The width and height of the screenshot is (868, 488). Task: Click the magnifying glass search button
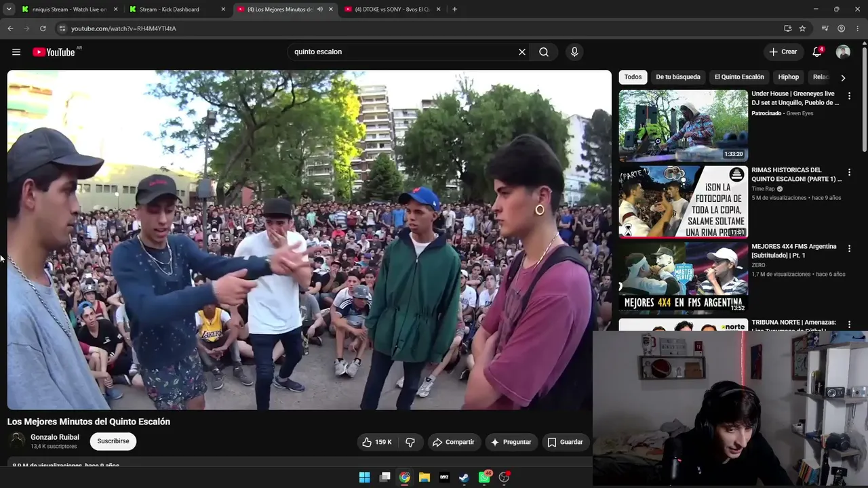tap(544, 52)
